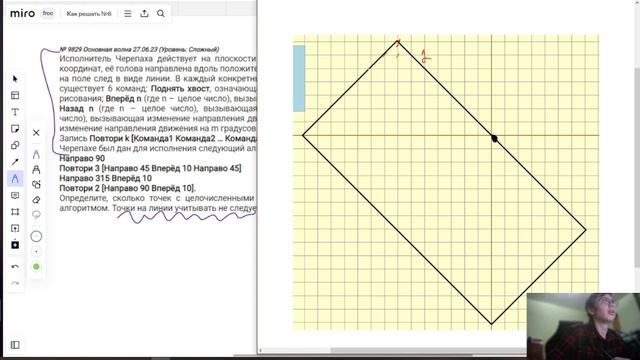This screenshot has width=640, height=360.
Task: Open the templates tool
Action: coord(15,96)
